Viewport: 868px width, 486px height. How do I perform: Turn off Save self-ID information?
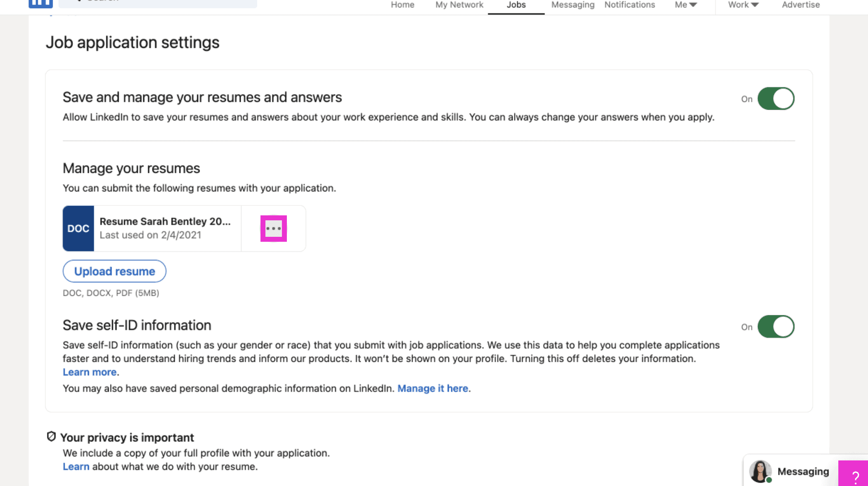click(776, 326)
